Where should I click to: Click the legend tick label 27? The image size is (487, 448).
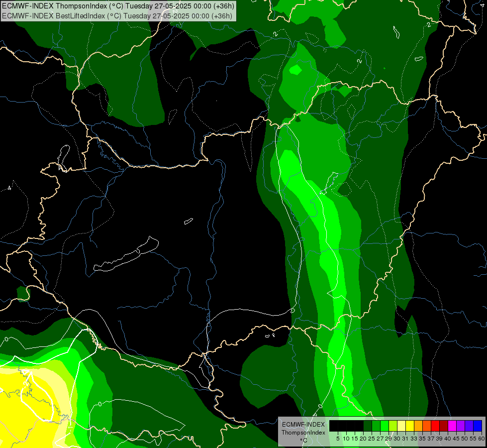tap(380, 439)
